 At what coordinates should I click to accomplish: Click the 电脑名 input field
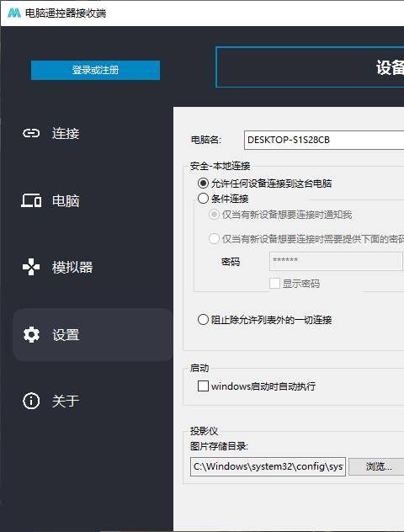pyautogui.click(x=324, y=140)
